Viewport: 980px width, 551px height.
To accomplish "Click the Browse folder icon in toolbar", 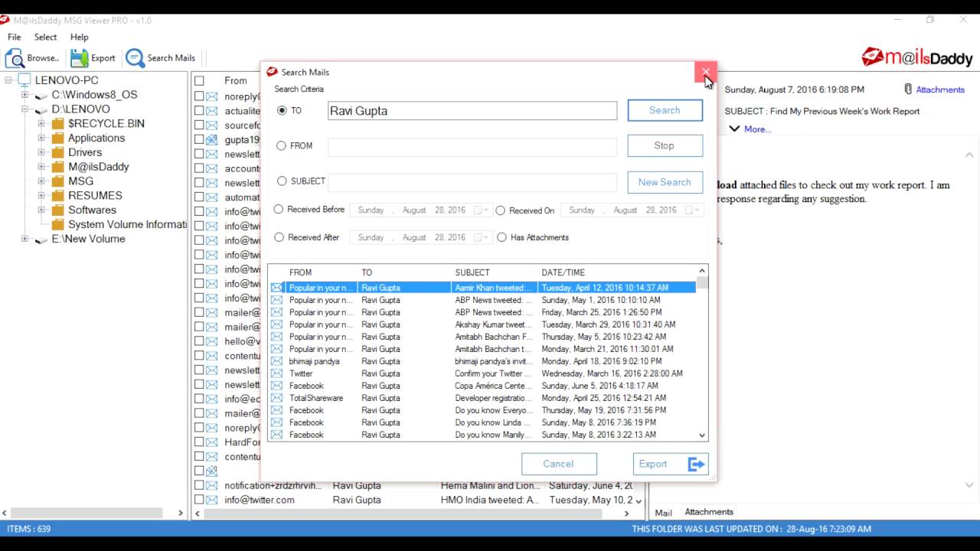I will click(x=15, y=58).
